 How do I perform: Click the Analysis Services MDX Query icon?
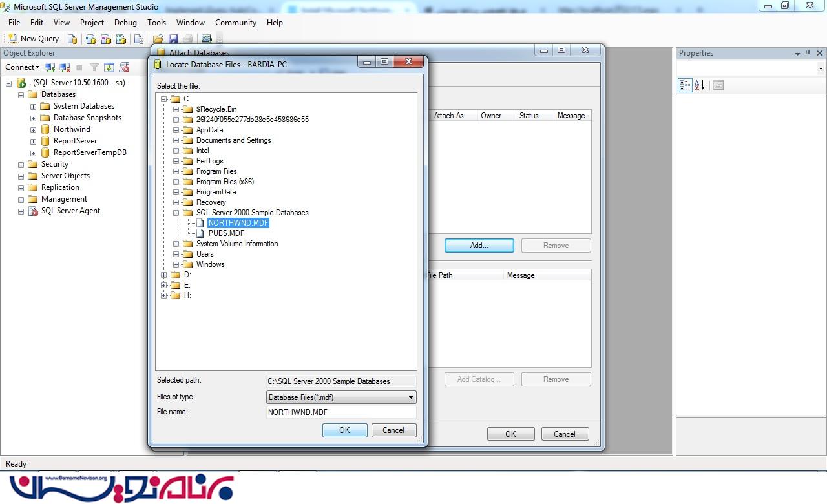[x=91, y=39]
